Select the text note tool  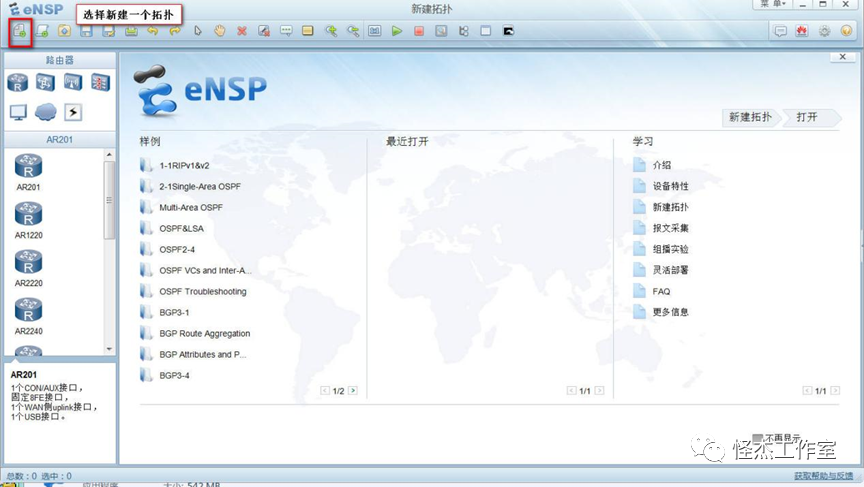click(x=286, y=31)
